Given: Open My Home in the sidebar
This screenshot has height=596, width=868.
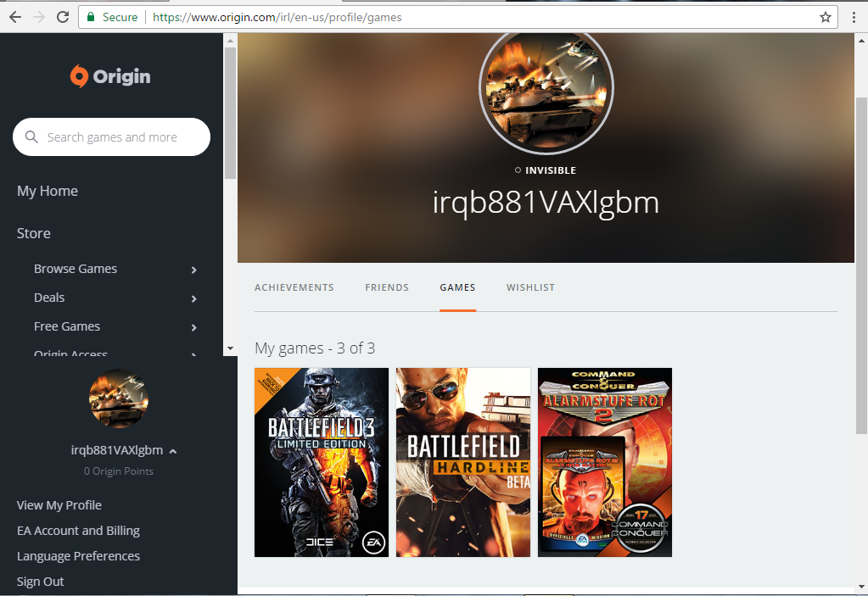Looking at the screenshot, I should click(47, 191).
